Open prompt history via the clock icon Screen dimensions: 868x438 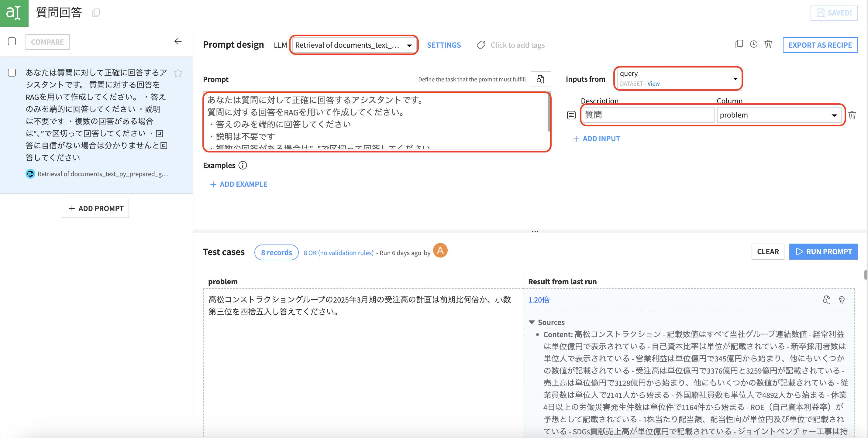pyautogui.click(x=754, y=44)
